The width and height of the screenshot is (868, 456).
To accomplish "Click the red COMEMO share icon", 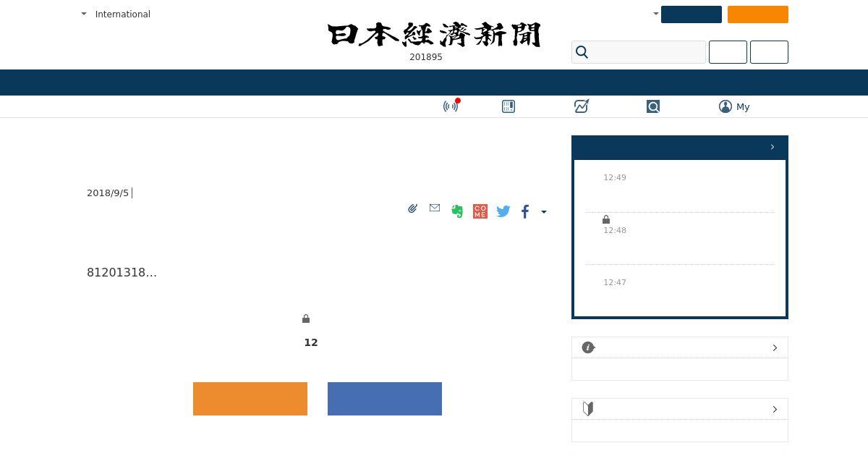I will 480,211.
